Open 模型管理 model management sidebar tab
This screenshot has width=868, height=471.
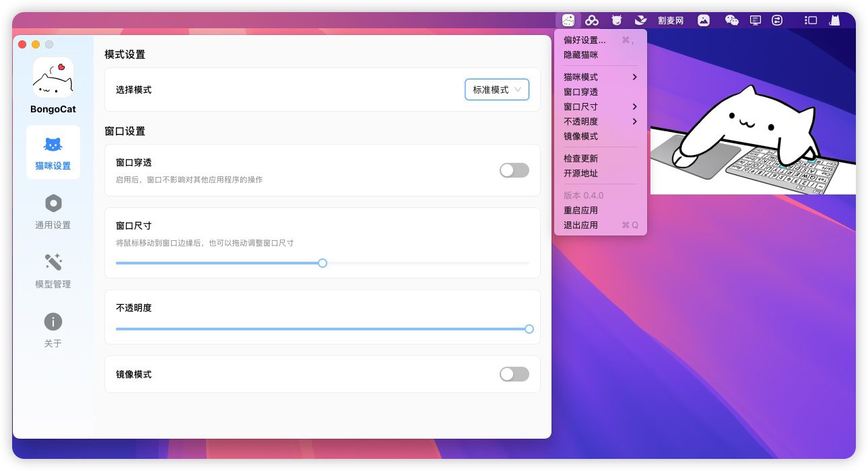tap(53, 270)
